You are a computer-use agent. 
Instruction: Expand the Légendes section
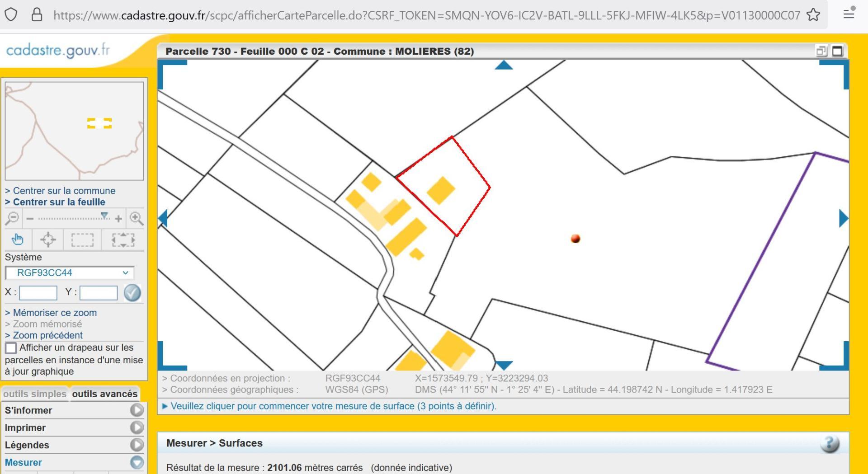[x=137, y=445]
